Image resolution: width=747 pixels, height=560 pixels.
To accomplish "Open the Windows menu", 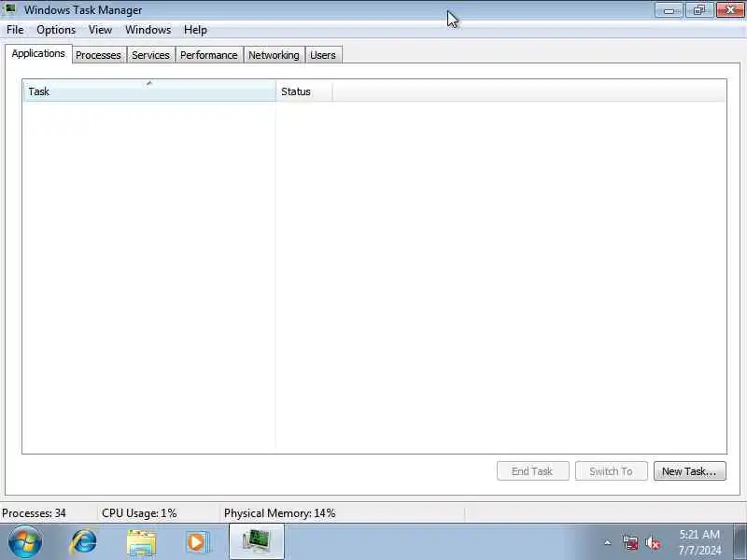I will [148, 30].
